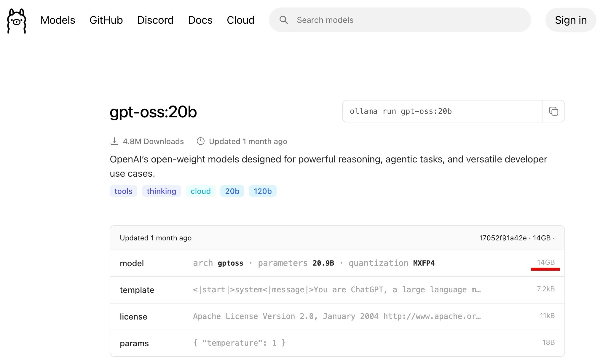Click the search magnifier icon

(283, 20)
